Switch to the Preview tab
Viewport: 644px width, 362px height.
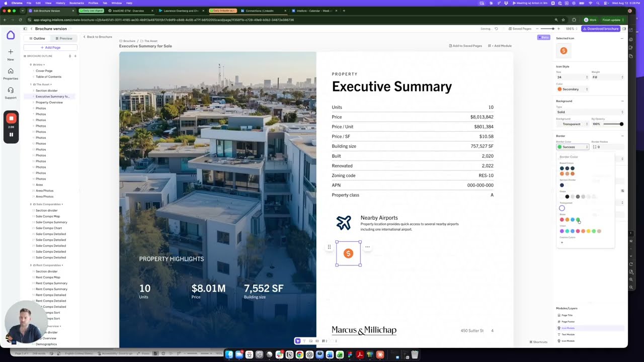click(x=64, y=38)
